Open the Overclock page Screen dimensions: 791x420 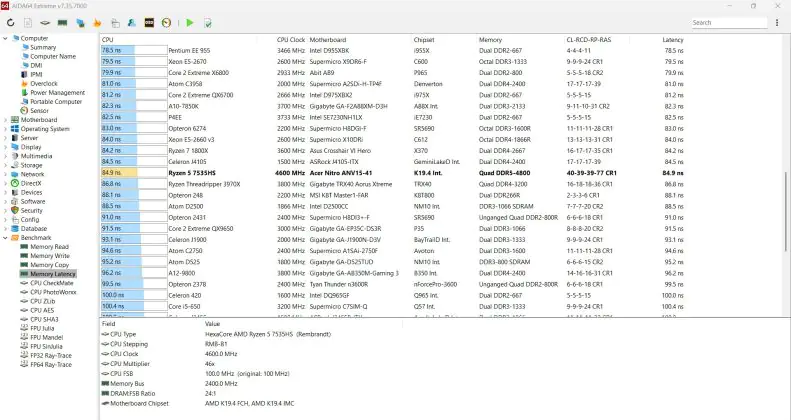[x=44, y=84]
